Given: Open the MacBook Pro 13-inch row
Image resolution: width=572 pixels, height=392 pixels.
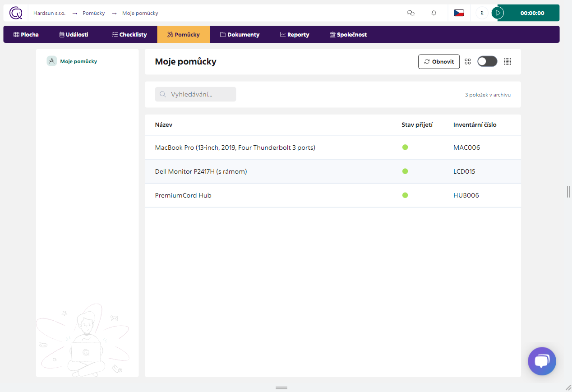Looking at the screenshot, I should [333, 148].
